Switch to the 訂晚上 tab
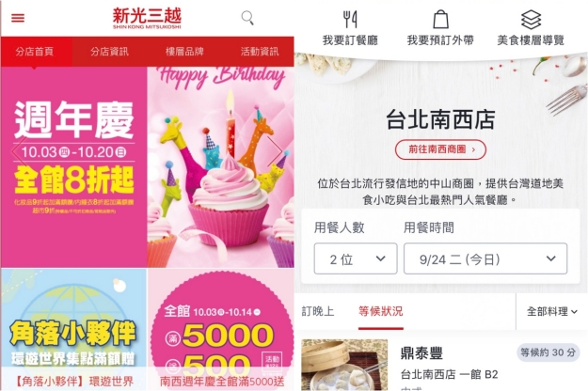Viewport: 588px width, 391px height. (x=318, y=311)
